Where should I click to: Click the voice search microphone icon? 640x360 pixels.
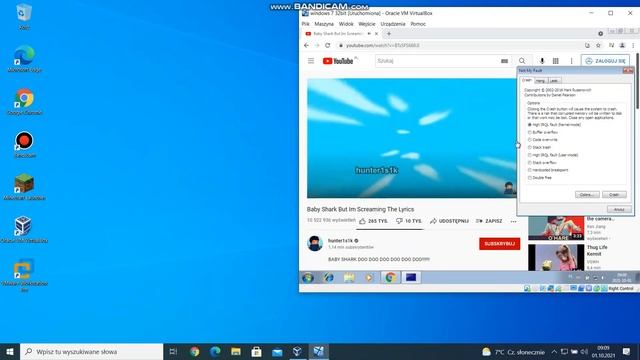click(542, 61)
